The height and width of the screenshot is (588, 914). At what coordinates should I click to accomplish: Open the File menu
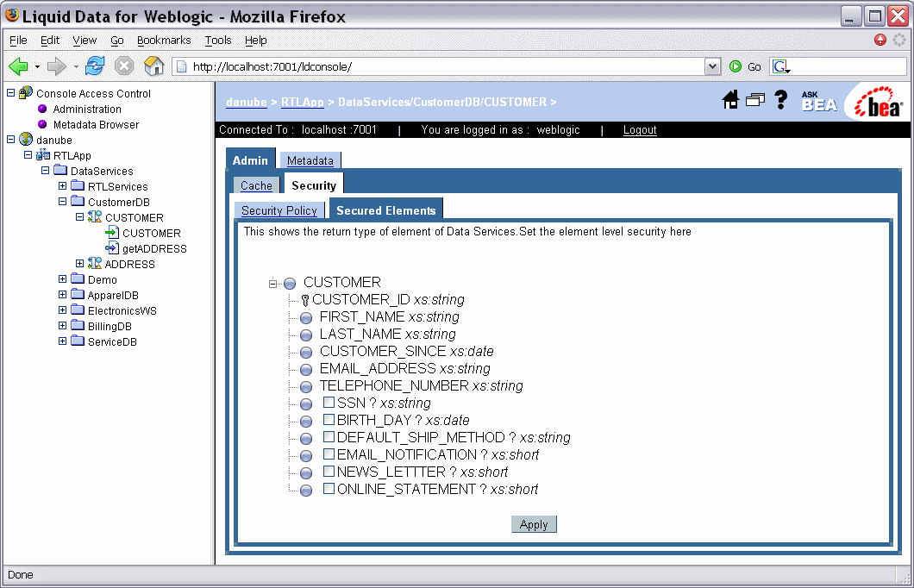point(18,41)
